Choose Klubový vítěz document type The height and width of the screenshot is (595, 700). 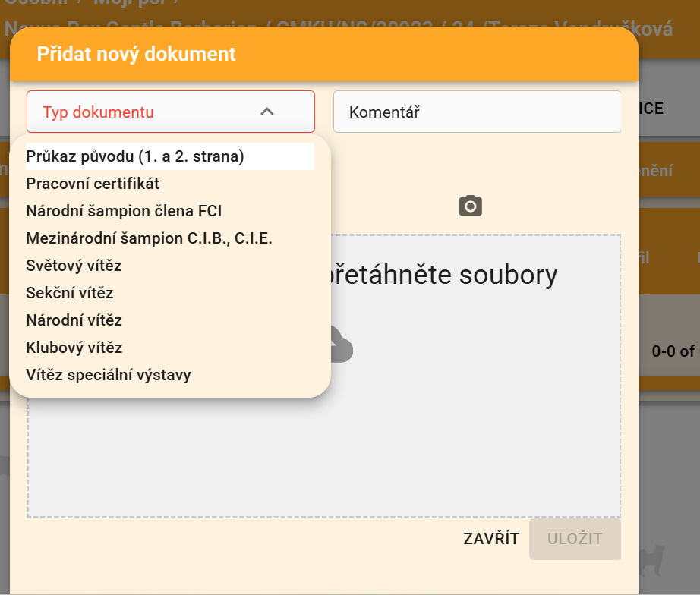tap(74, 348)
